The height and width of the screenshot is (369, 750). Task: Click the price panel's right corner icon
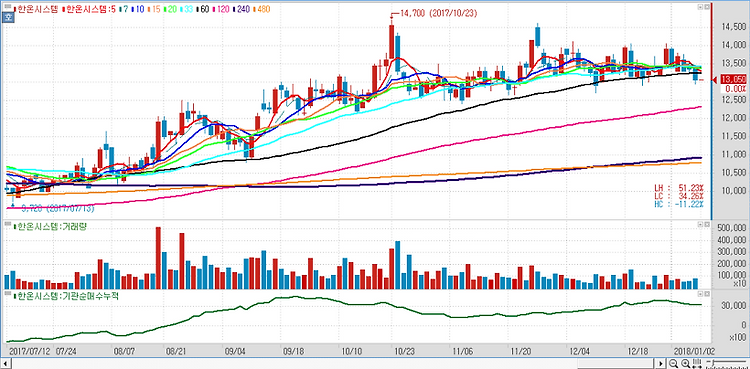(x=706, y=8)
